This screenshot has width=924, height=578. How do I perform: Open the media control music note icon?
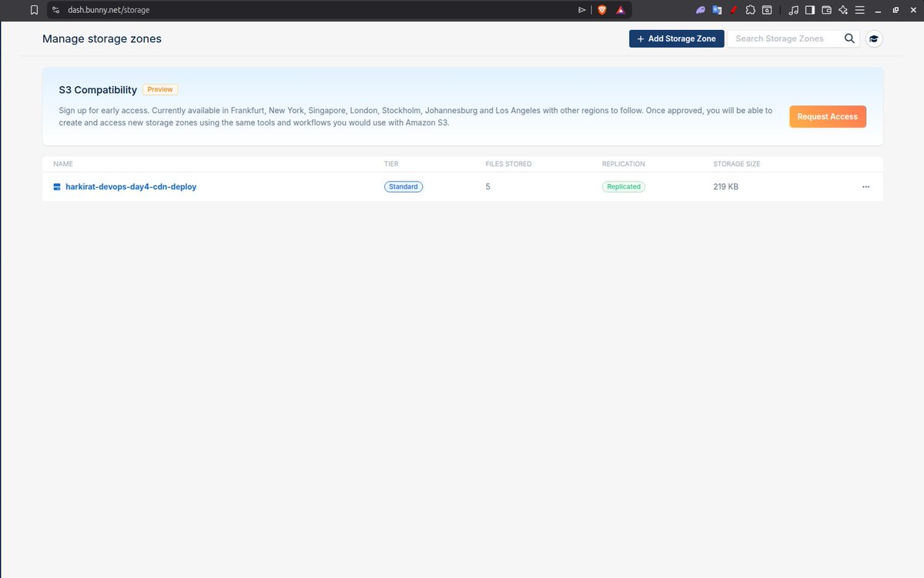tap(794, 10)
